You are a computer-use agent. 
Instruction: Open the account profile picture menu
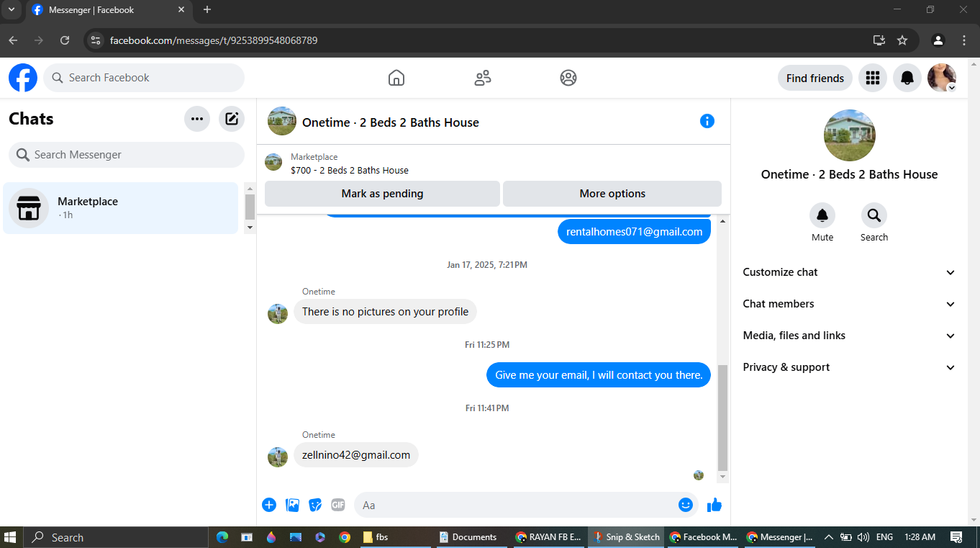pos(942,78)
